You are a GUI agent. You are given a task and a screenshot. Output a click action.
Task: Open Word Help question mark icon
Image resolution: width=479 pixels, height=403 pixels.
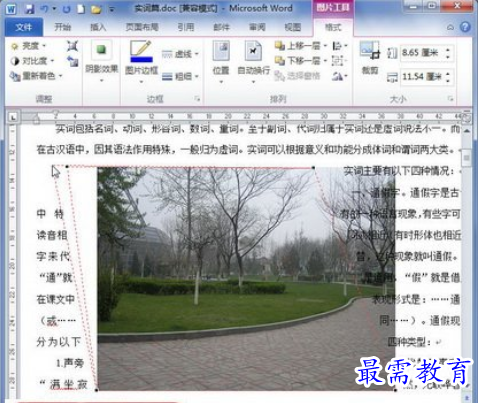tap(465, 27)
